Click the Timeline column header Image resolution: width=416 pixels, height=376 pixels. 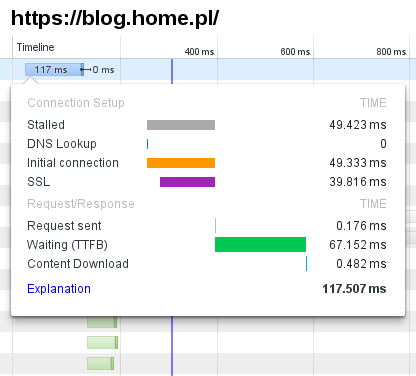coord(36,47)
